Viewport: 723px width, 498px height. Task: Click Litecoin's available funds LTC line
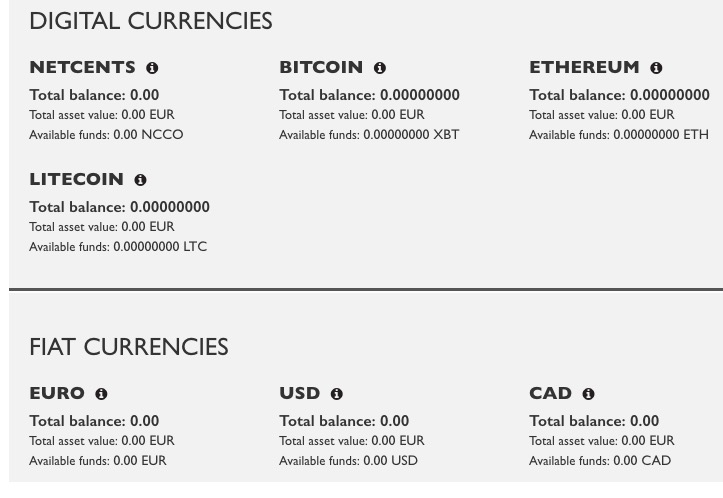click(x=118, y=247)
